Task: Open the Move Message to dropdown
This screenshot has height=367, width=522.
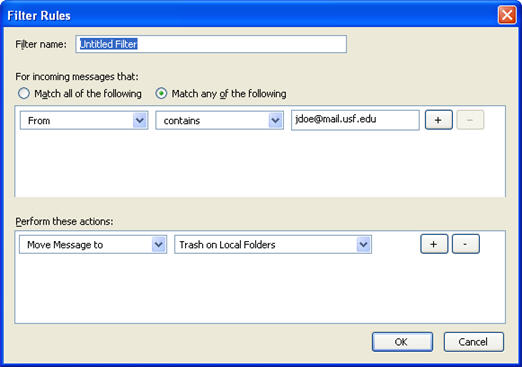Action: point(93,245)
